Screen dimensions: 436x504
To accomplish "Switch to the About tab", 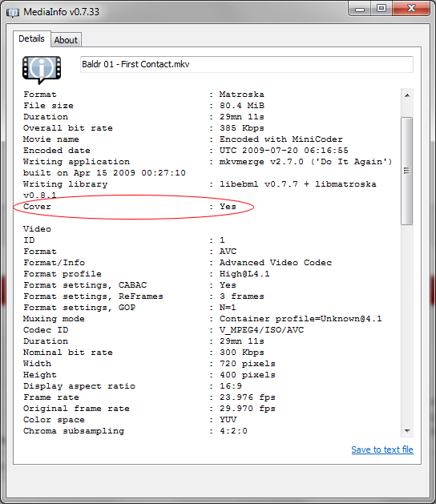I will 66,40.
